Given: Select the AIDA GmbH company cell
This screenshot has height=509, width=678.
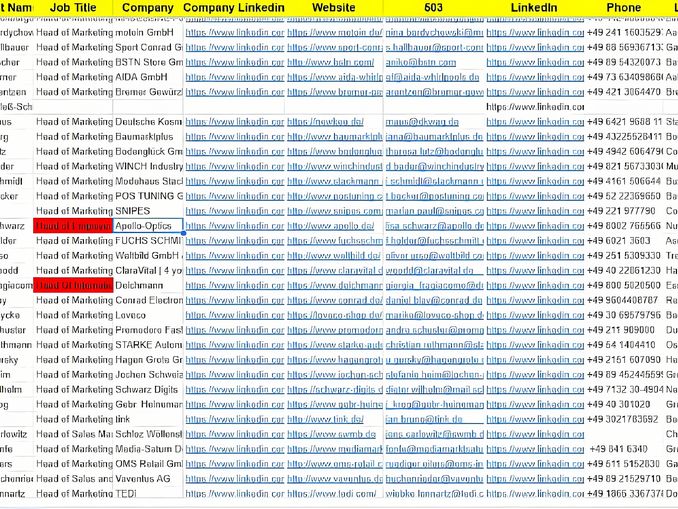Looking at the screenshot, I should [x=148, y=77].
